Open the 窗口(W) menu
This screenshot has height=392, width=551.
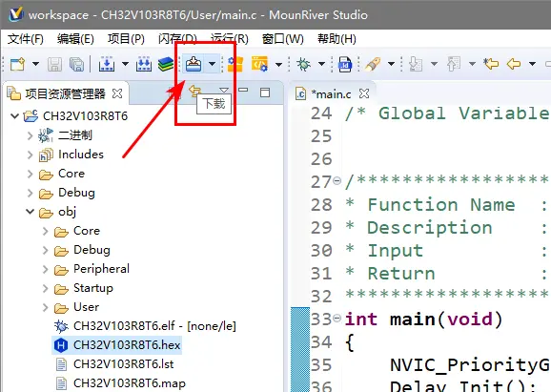tap(282, 39)
